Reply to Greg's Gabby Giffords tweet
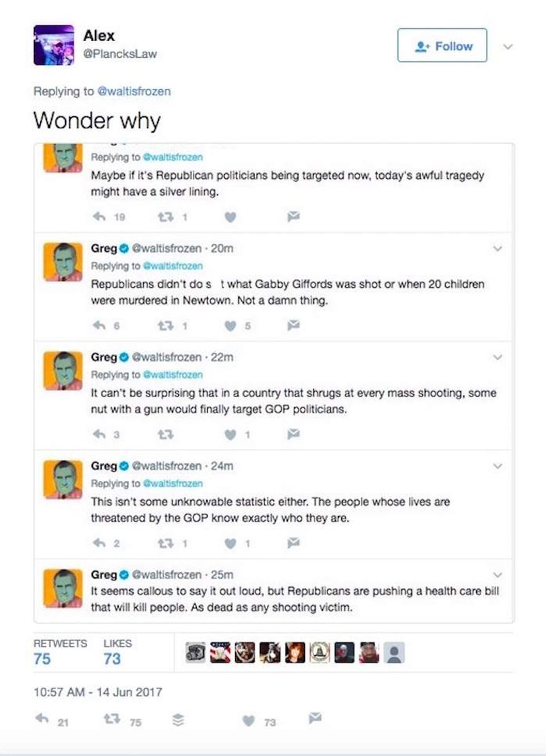The height and width of the screenshot is (756, 546). pos(99,326)
